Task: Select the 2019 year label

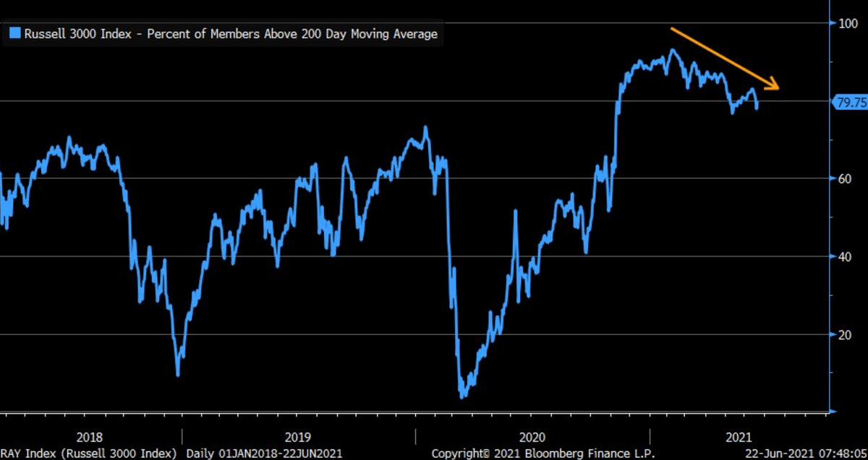Action: pyautogui.click(x=298, y=437)
